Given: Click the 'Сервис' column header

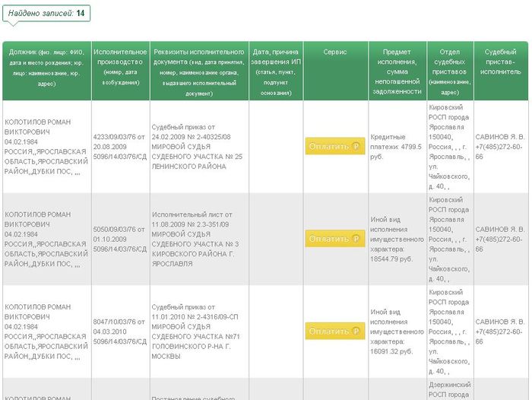Looking at the screenshot, I should point(336,71).
